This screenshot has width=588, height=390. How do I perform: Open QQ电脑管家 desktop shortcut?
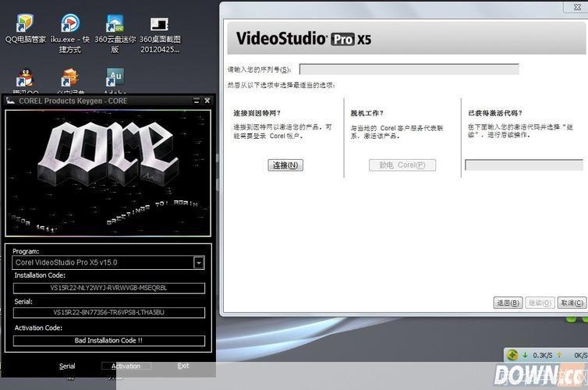pyautogui.click(x=25, y=30)
